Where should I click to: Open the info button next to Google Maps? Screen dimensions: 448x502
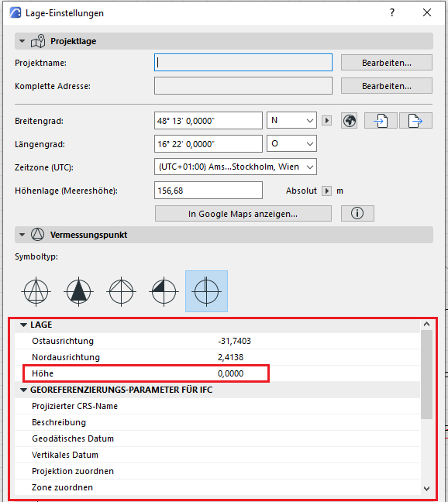point(357,213)
